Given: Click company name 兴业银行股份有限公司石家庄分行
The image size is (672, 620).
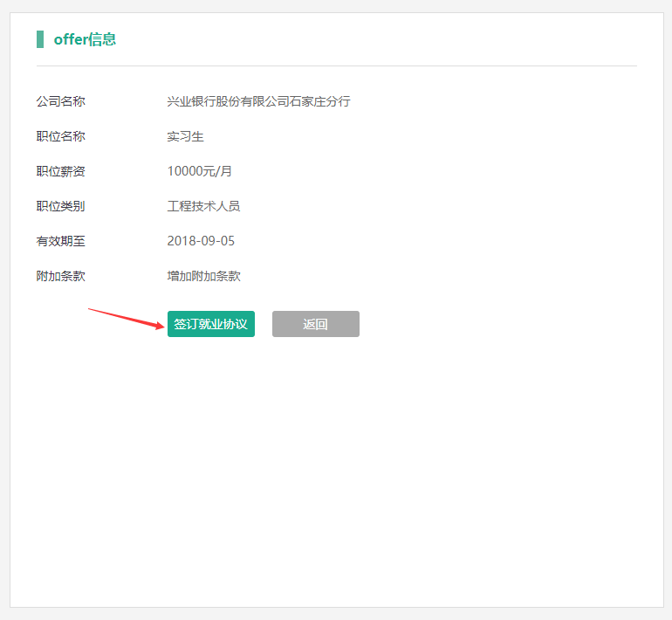Looking at the screenshot, I should point(258,101).
